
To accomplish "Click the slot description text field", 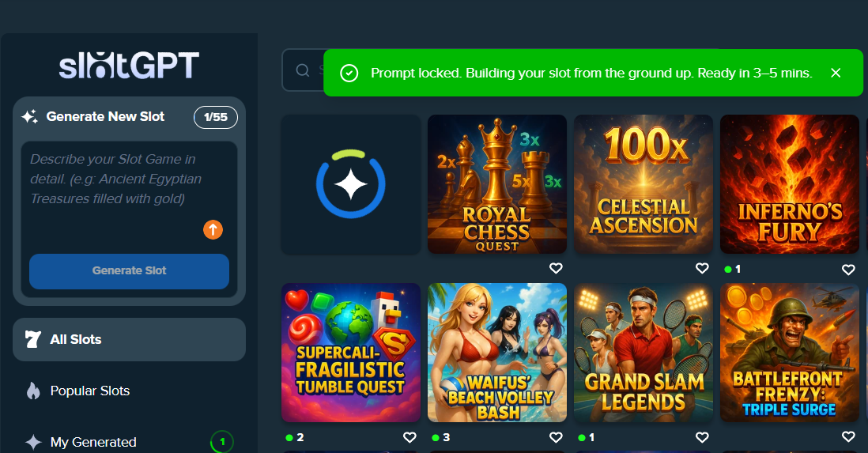I will (x=129, y=191).
